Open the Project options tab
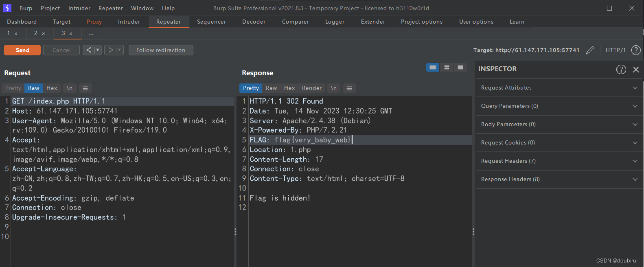644x267 pixels. click(421, 22)
